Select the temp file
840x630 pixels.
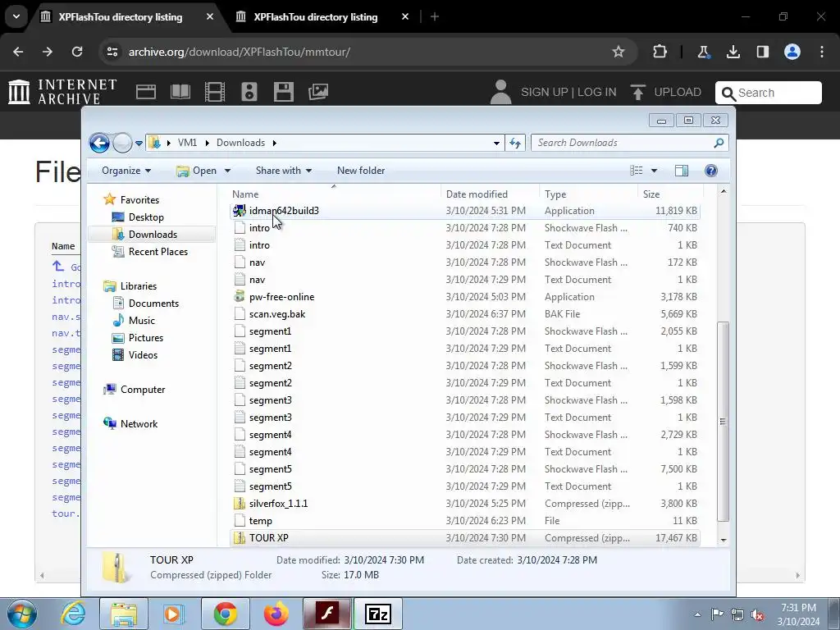pyautogui.click(x=464, y=521)
